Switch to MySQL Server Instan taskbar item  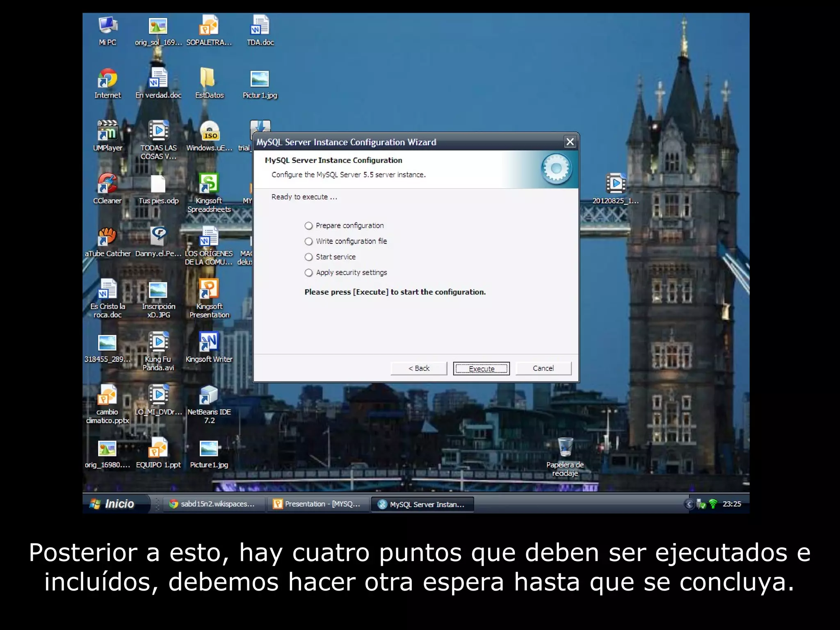[422, 504]
